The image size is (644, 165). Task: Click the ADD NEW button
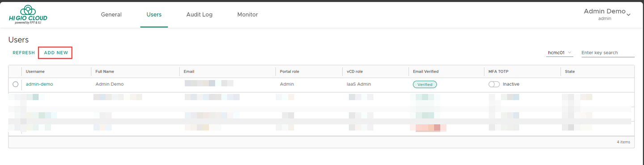click(x=56, y=53)
